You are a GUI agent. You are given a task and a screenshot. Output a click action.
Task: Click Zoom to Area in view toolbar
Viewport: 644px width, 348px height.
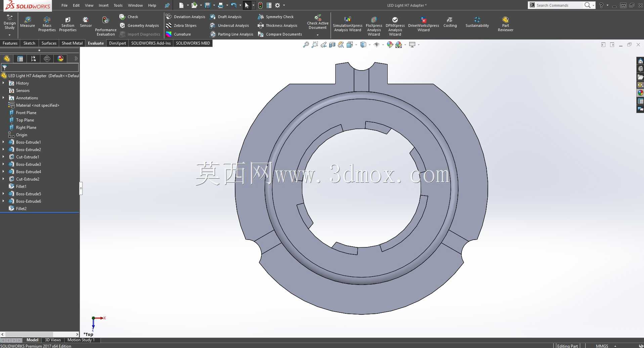(x=315, y=45)
